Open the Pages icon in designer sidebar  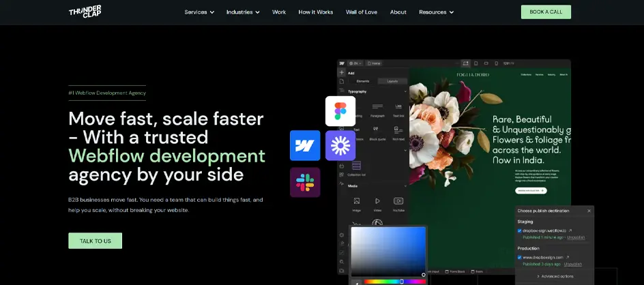point(342,81)
